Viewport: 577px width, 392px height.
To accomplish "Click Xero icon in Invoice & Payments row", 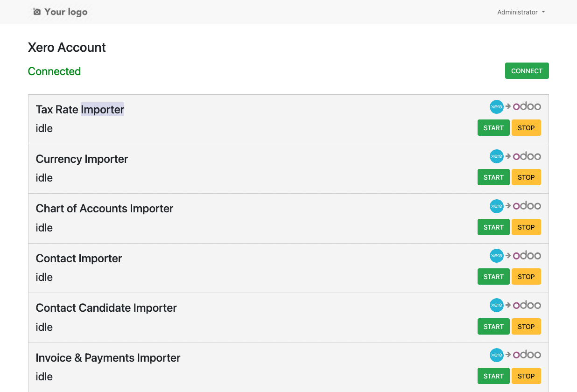I will click(497, 355).
